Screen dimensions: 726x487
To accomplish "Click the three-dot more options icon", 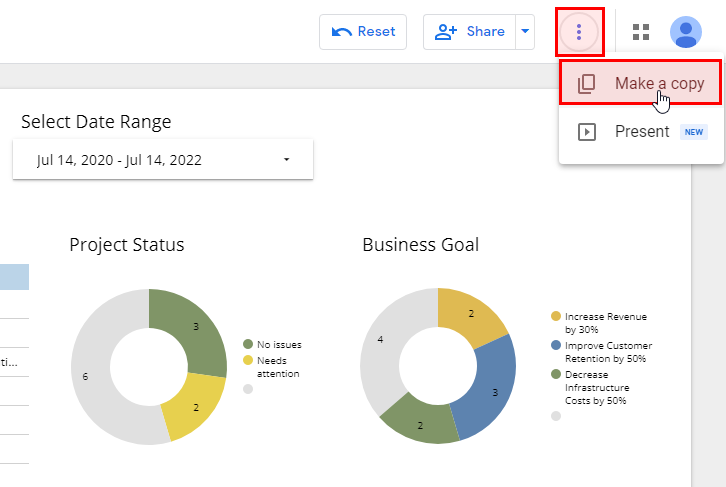I will click(579, 32).
